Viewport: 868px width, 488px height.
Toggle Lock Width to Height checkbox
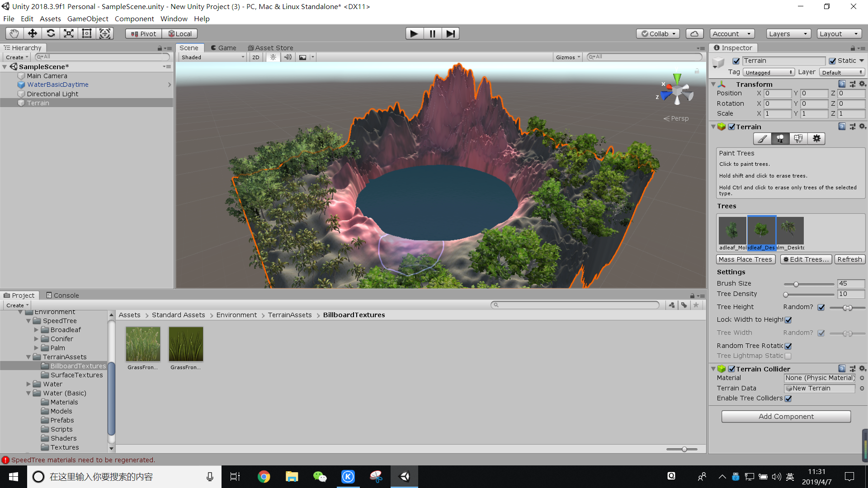click(x=788, y=320)
